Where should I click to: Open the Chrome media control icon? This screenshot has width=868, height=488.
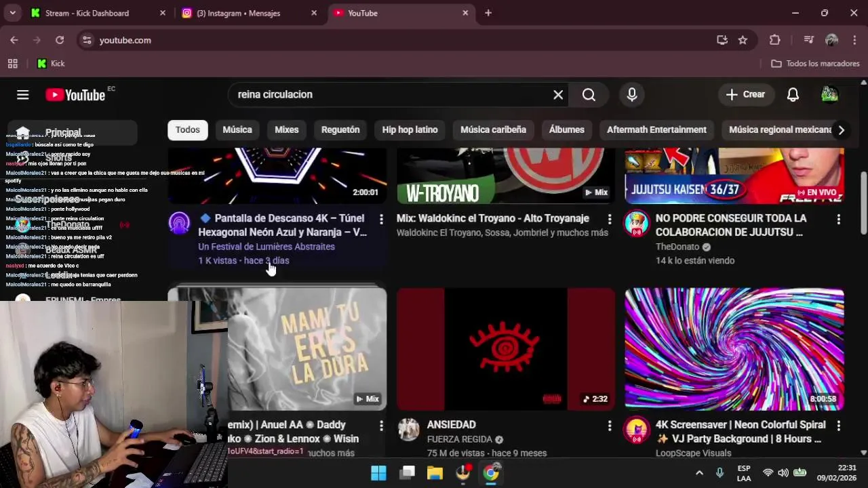click(808, 40)
